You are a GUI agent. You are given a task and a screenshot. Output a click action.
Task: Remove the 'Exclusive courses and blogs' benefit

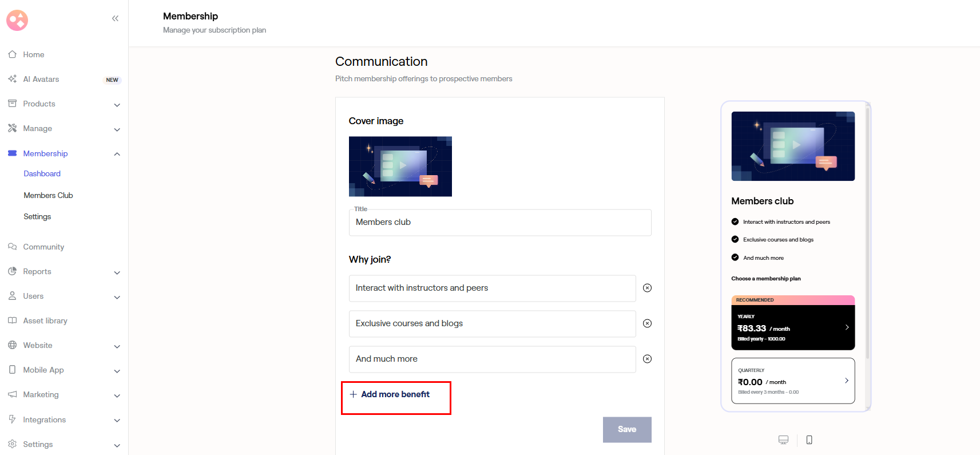(x=647, y=323)
